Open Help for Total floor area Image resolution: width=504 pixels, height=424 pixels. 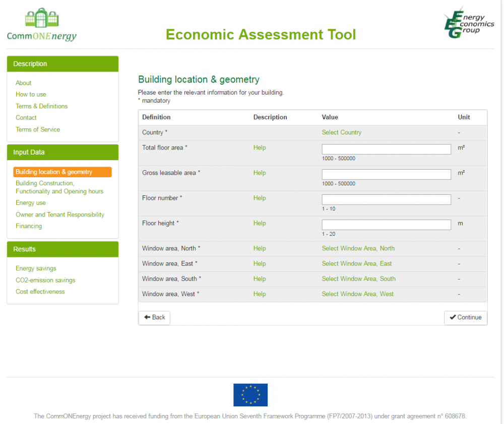(260, 148)
